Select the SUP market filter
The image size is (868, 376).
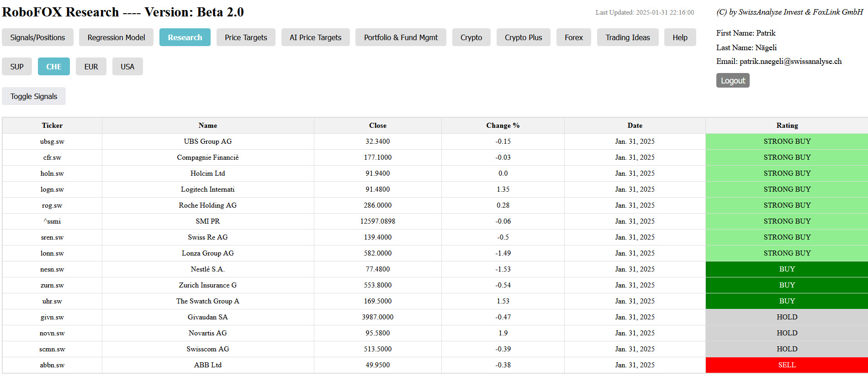pyautogui.click(x=17, y=67)
